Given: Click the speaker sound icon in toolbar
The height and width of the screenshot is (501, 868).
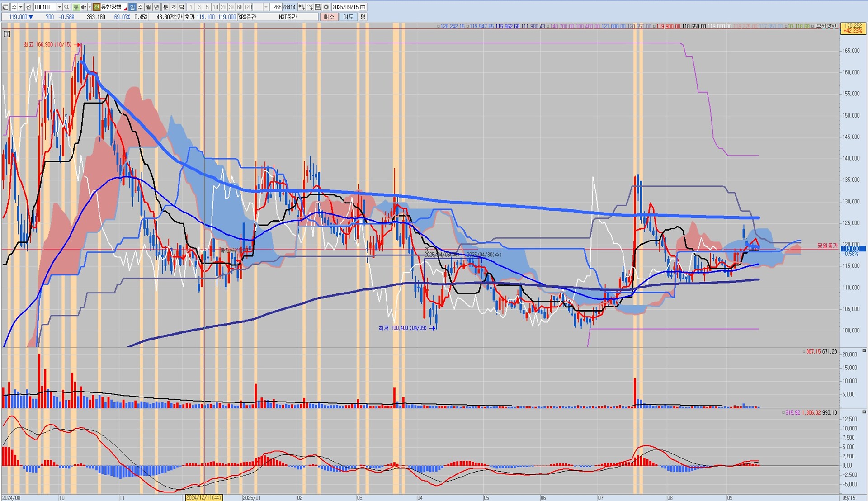Looking at the screenshot, I should 84,7.
